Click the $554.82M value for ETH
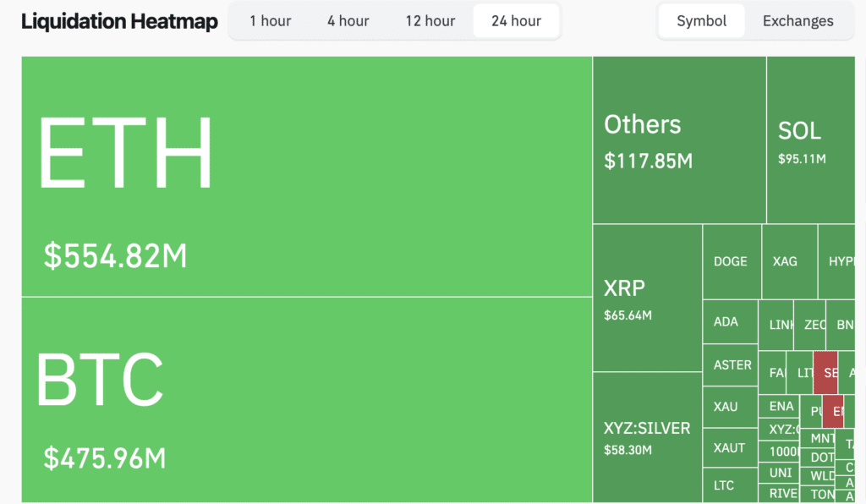The height and width of the screenshot is (504, 866). pos(115,255)
